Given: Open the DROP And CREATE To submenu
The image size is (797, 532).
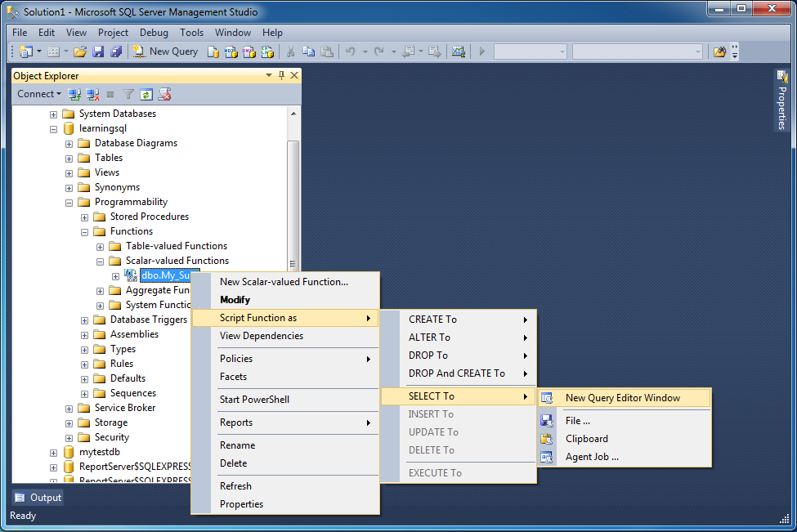Looking at the screenshot, I should (459, 373).
